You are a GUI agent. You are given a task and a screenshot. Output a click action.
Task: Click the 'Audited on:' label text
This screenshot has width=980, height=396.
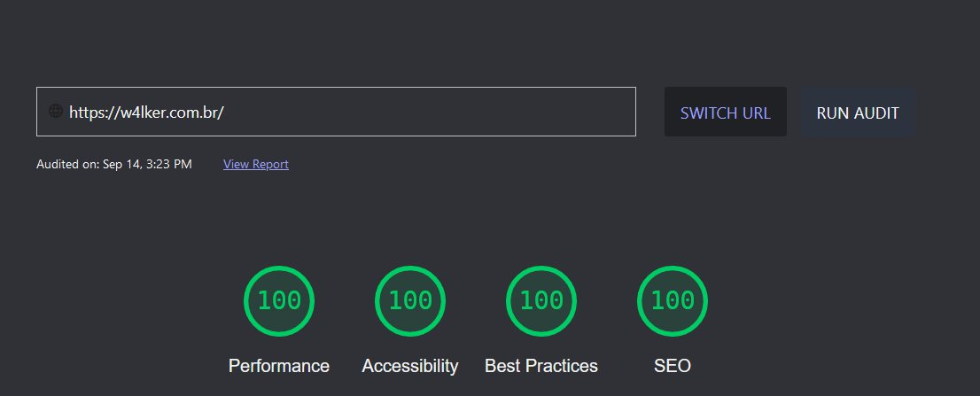pos(68,164)
